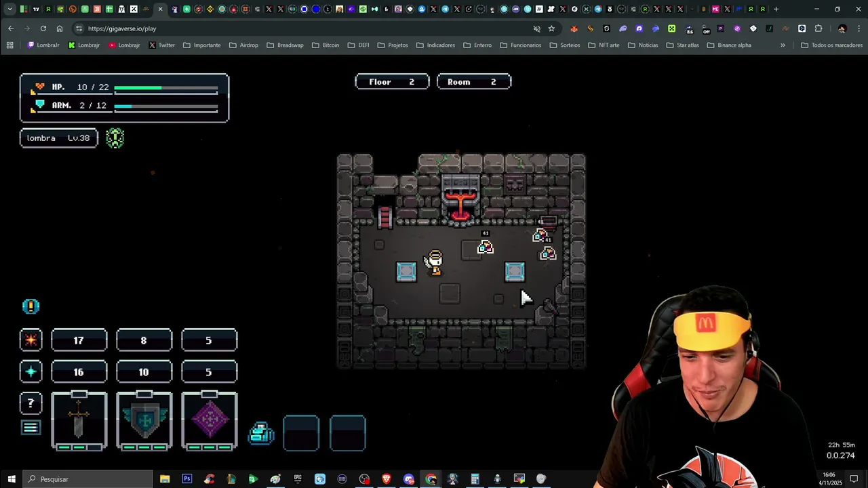Open the Indicadores bookmark folder
The height and width of the screenshot is (488, 868).
[435, 45]
